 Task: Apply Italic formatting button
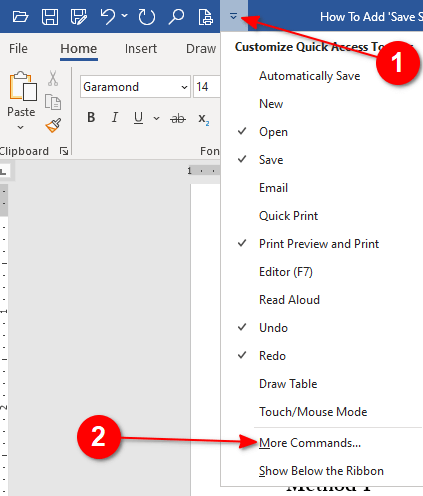[115, 117]
